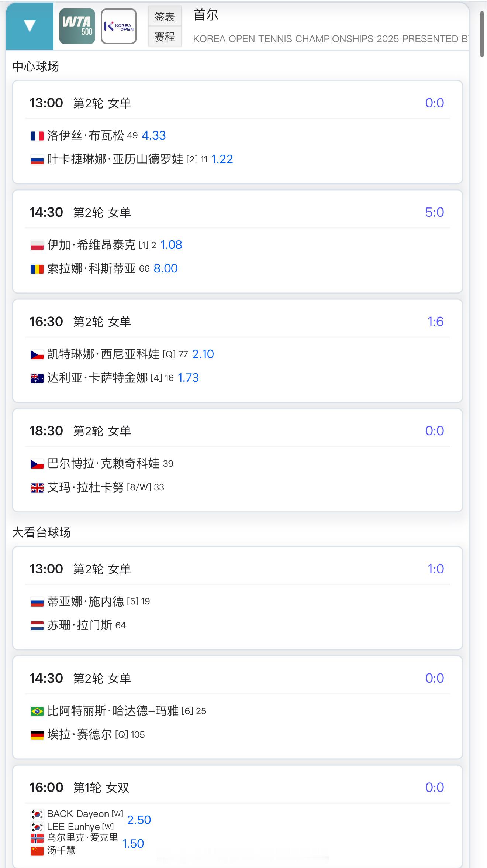
Task: Click the French flag beside 洛伊丝·布瓦松
Action: point(37,136)
